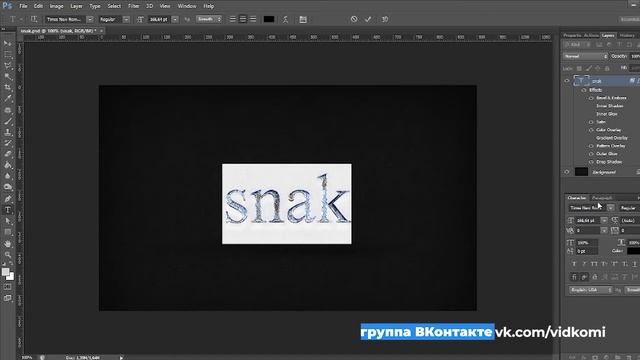Toggle Pattern Overlay effect visibility

click(591, 146)
